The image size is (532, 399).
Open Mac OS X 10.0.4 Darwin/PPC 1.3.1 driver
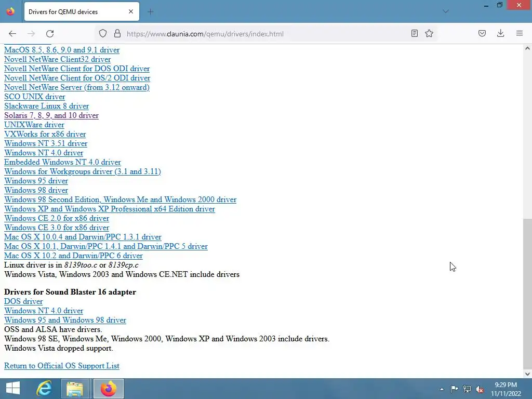click(x=83, y=237)
